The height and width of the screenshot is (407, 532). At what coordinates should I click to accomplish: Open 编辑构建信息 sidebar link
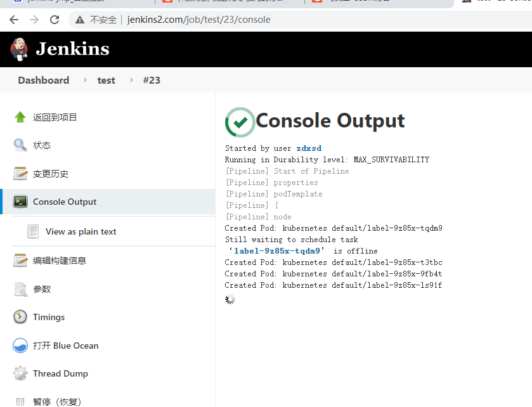pyautogui.click(x=60, y=261)
